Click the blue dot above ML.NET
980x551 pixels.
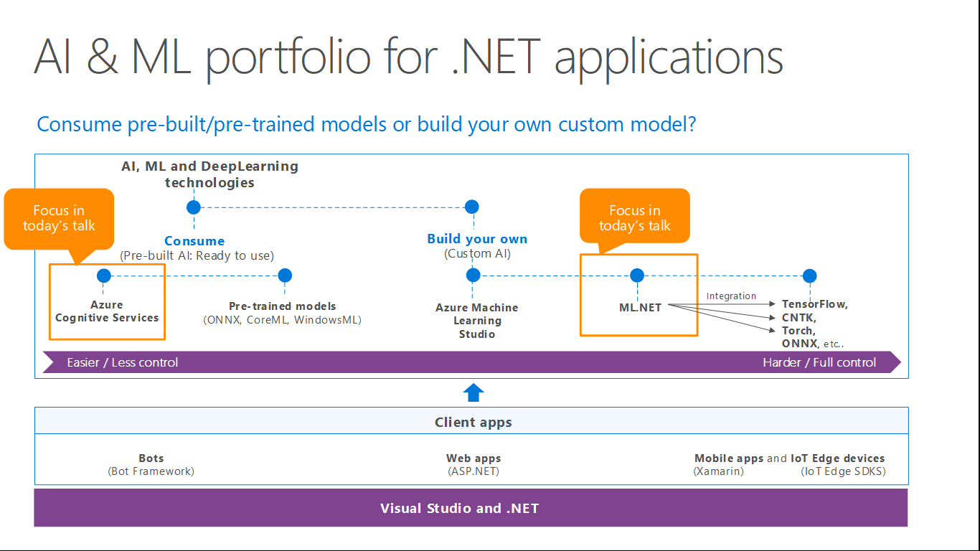(637, 275)
